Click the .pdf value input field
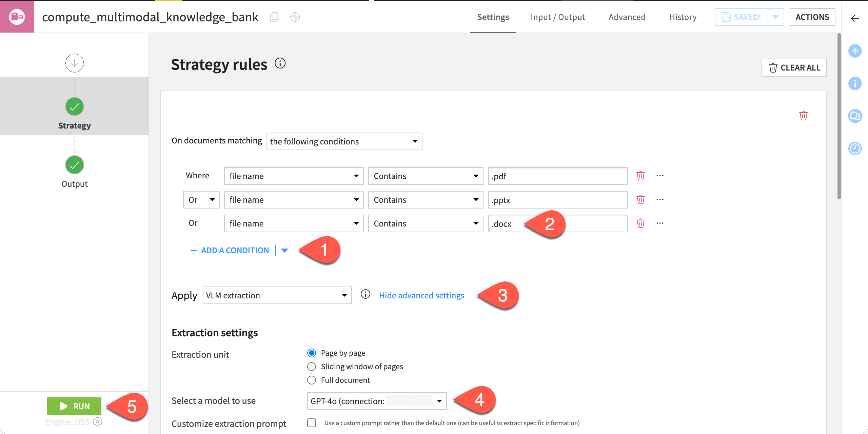The image size is (868, 434). [x=558, y=176]
